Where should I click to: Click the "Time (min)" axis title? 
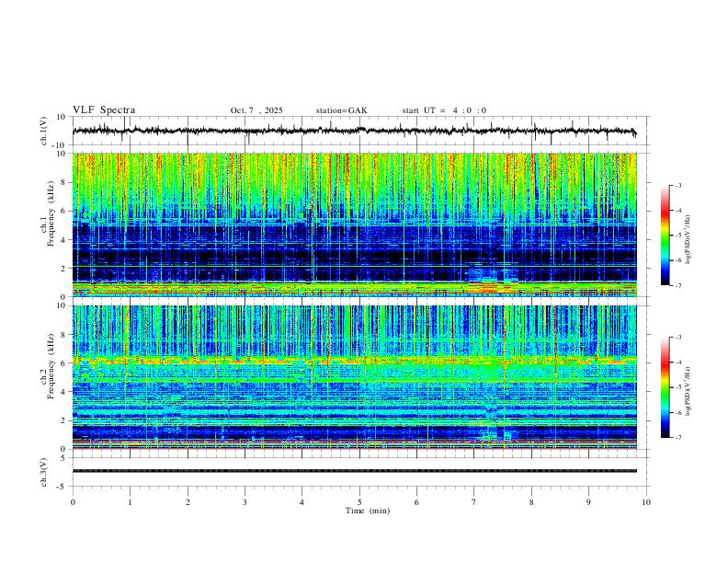click(x=368, y=511)
